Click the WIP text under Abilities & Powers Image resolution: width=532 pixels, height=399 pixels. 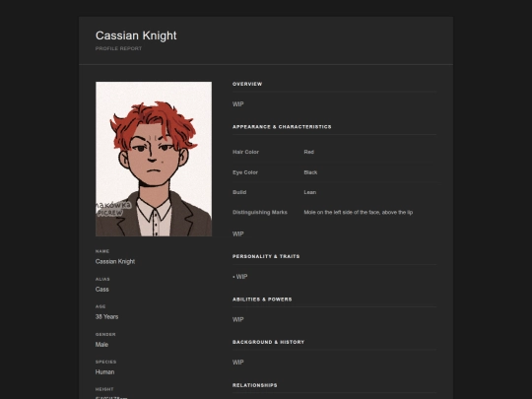(237, 319)
